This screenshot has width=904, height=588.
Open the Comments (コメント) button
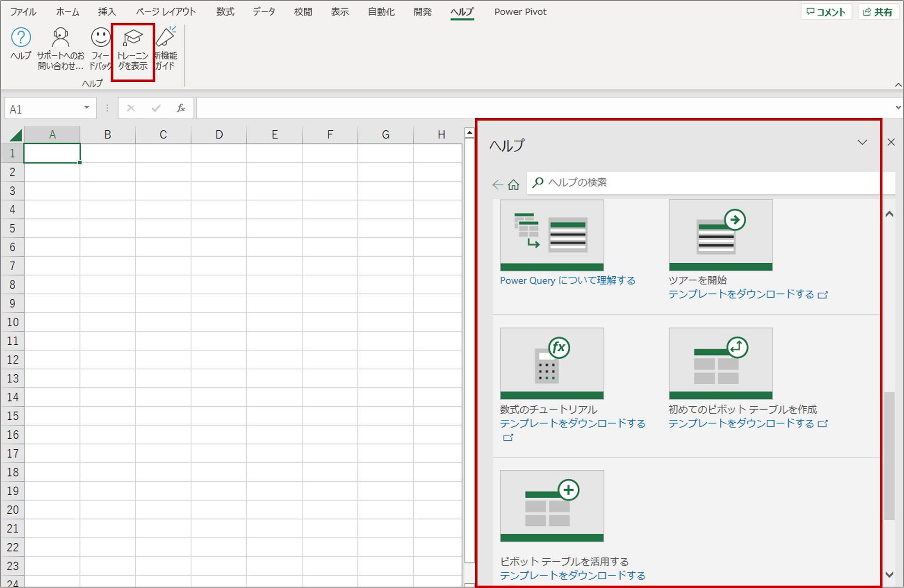click(x=826, y=12)
